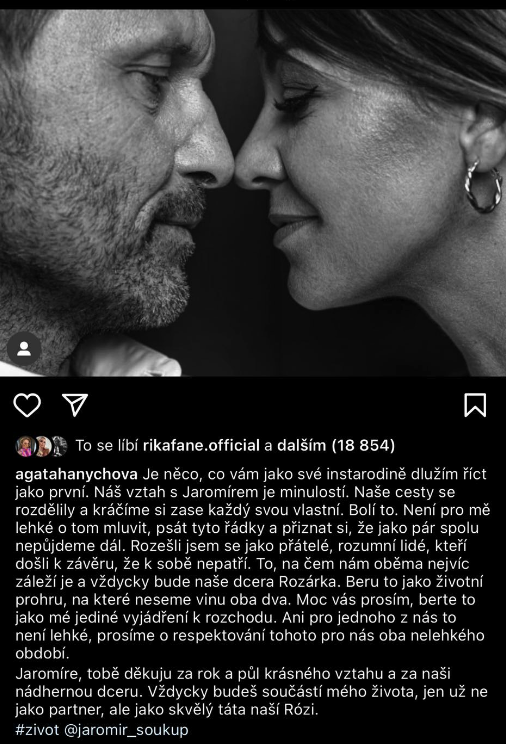This screenshot has height=744, width=506.
Task: View other likers via 'dalším' link
Action: 301,446
